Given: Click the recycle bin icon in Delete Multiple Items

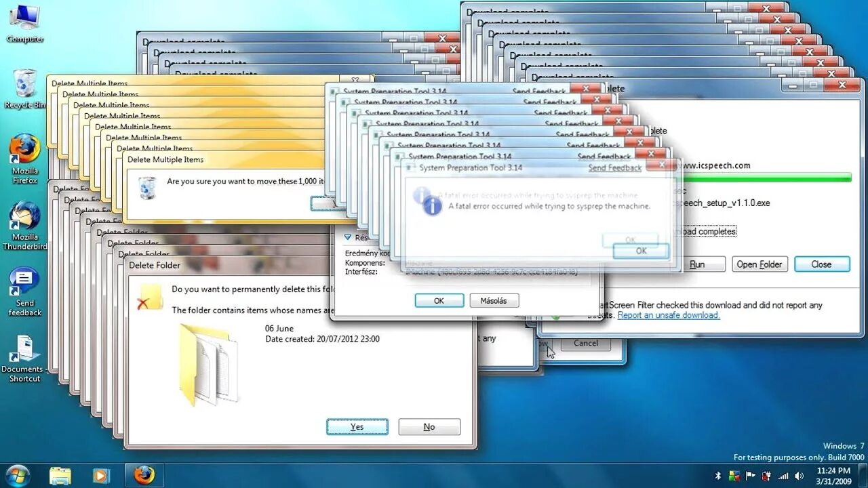Looking at the screenshot, I should pos(146,188).
